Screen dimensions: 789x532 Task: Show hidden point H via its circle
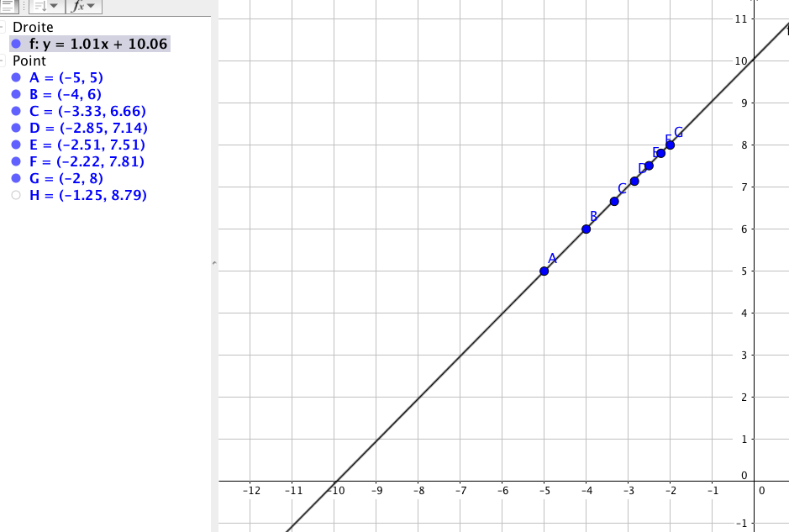[16, 195]
